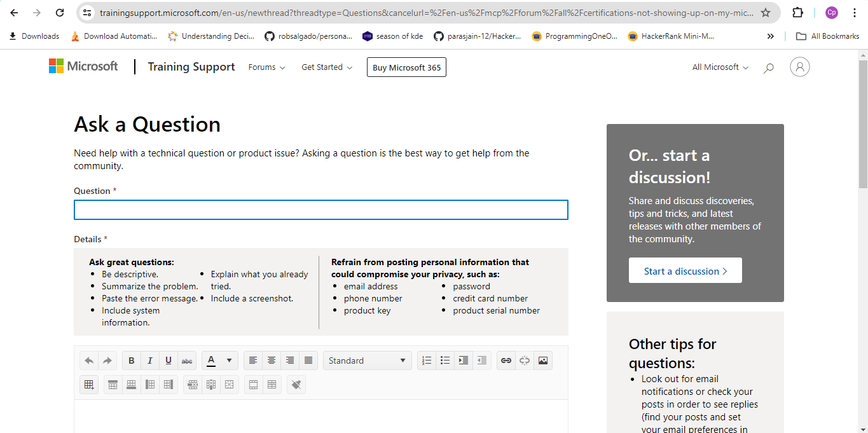Insert table row above
This screenshot has height=433, width=868.
click(113, 385)
